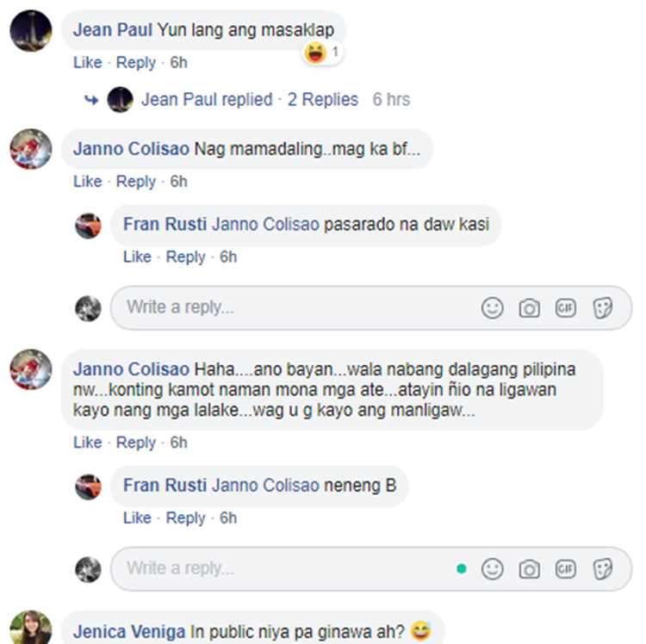Open sticker picker in first reply box
This screenshot has width=646, height=644.
(x=603, y=307)
